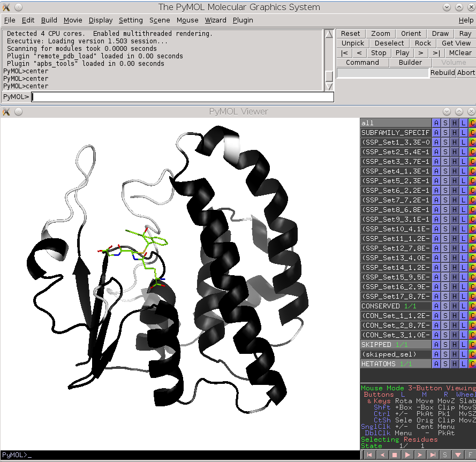Open Action menu for 'all' row
476x462 pixels.
(436, 123)
